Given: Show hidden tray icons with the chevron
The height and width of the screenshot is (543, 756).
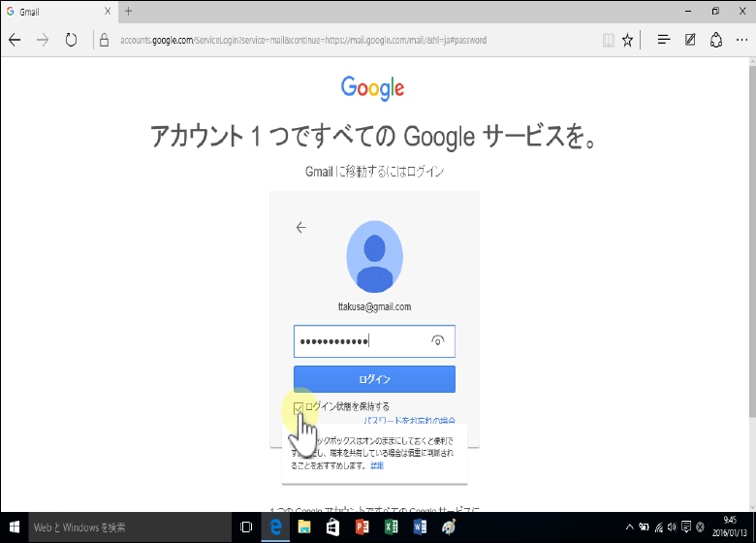Looking at the screenshot, I should point(629,527).
